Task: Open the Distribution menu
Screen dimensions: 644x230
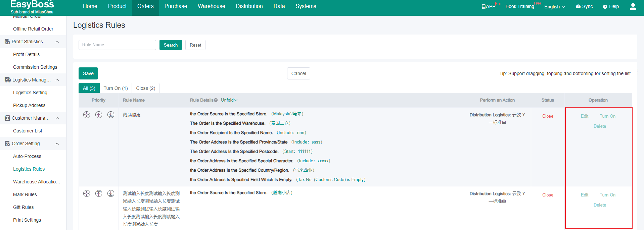Action: click(x=249, y=6)
